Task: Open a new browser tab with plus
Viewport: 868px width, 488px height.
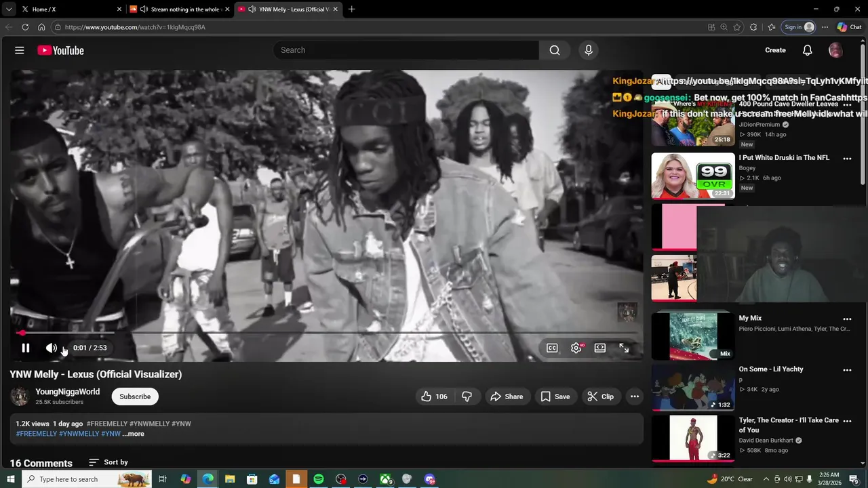Action: pos(351,9)
